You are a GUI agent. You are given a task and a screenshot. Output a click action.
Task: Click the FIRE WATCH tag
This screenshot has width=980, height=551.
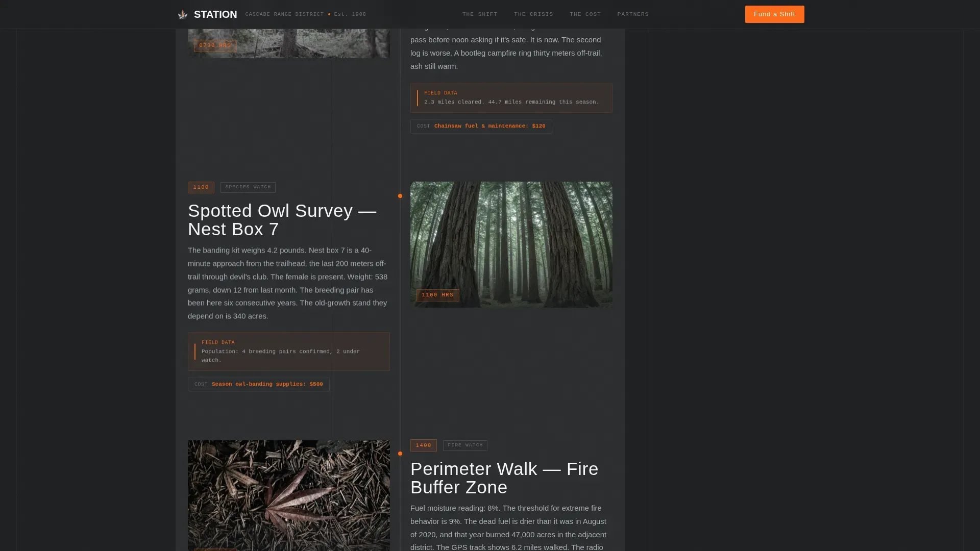(465, 445)
